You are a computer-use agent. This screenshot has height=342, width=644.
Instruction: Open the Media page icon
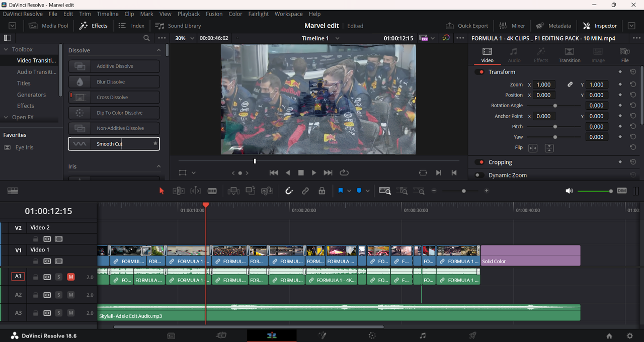pyautogui.click(x=171, y=335)
